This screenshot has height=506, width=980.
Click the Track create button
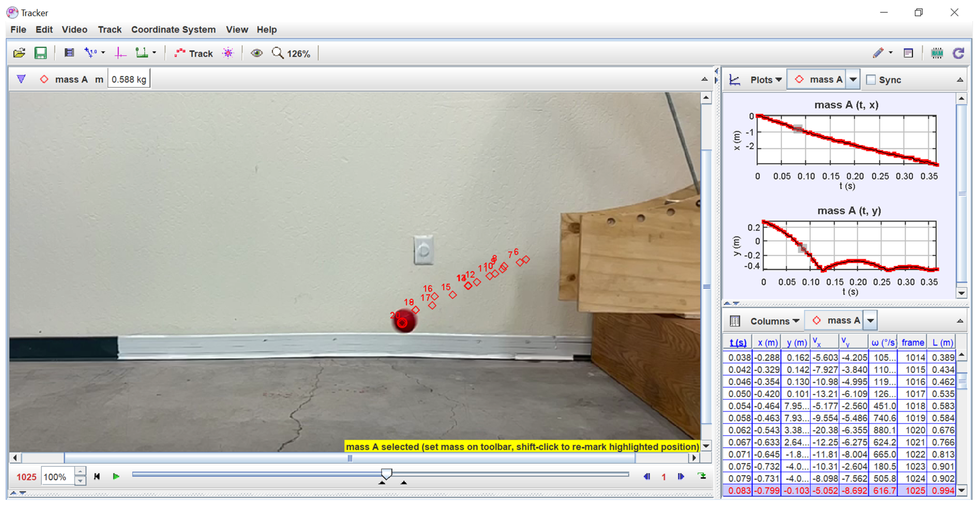click(x=194, y=53)
